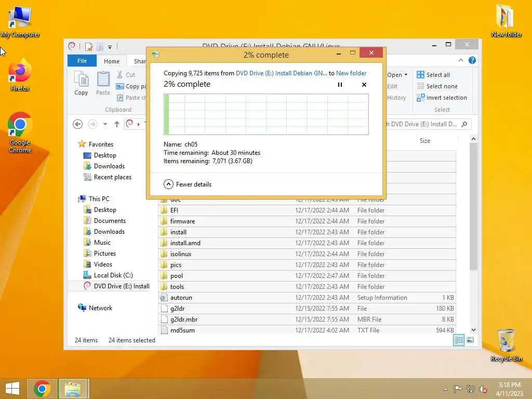Open Quick Access Toolbar customize dropdown

[110, 47]
